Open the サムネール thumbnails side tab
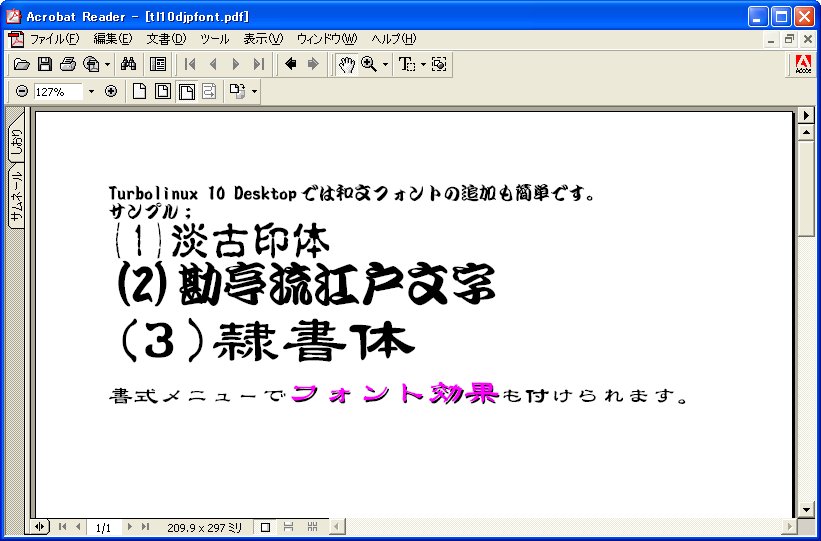Image resolution: width=821 pixels, height=541 pixels. 16,197
